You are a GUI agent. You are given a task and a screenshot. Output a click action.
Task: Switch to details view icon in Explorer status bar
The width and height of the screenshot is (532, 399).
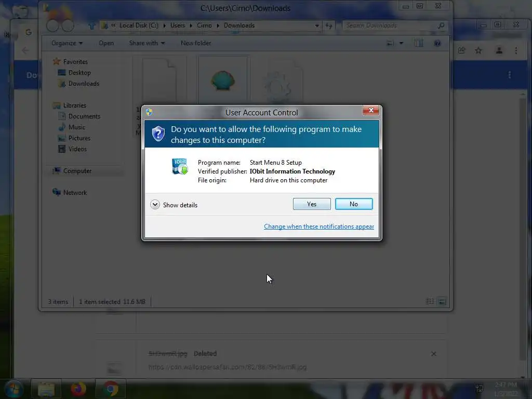pyautogui.click(x=430, y=301)
